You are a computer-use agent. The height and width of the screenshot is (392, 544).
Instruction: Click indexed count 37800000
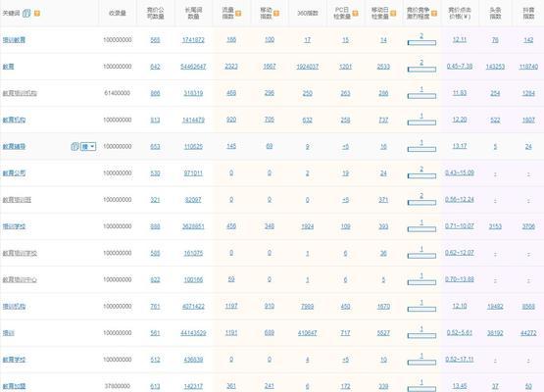tap(118, 386)
